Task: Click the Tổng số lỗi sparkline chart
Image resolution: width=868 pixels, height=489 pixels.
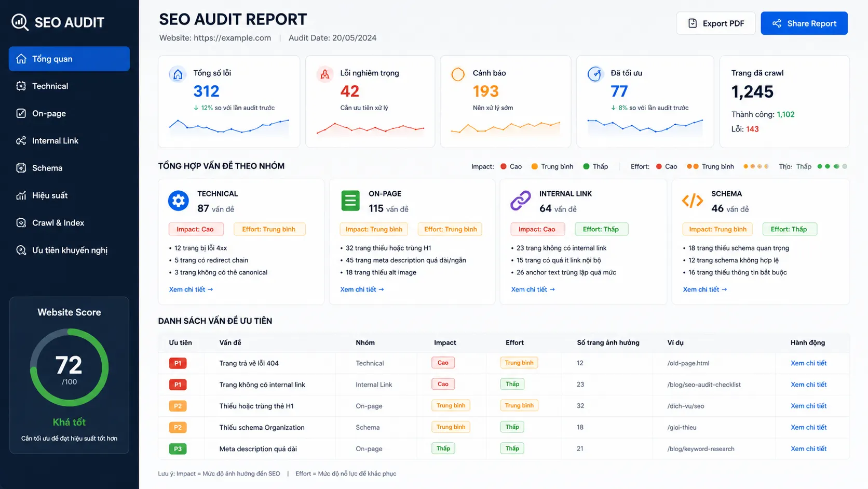Action: pos(229,127)
